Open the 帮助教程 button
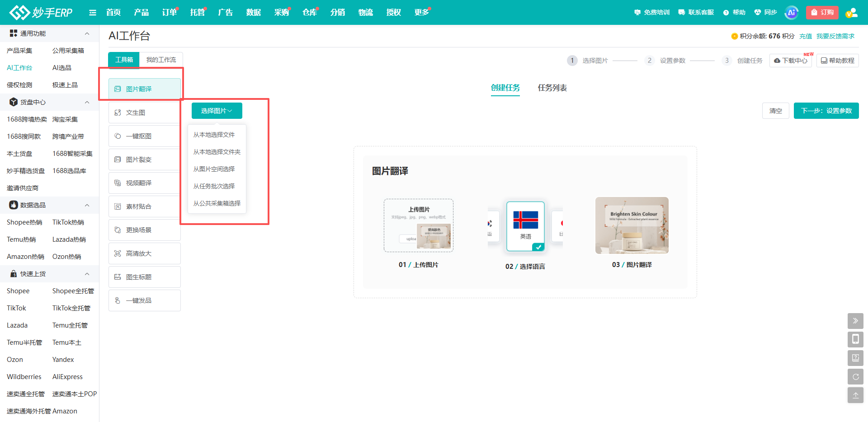Screen dimensions: 868x422 tap(838, 61)
